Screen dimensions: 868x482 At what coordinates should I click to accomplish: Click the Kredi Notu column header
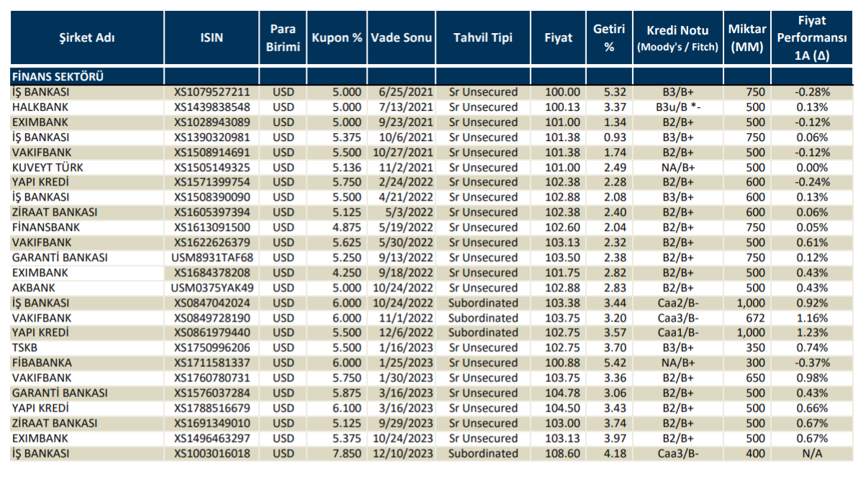click(677, 38)
